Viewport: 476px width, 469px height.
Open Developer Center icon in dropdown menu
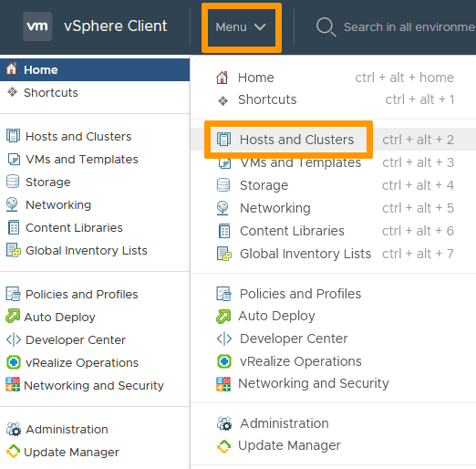(x=224, y=339)
